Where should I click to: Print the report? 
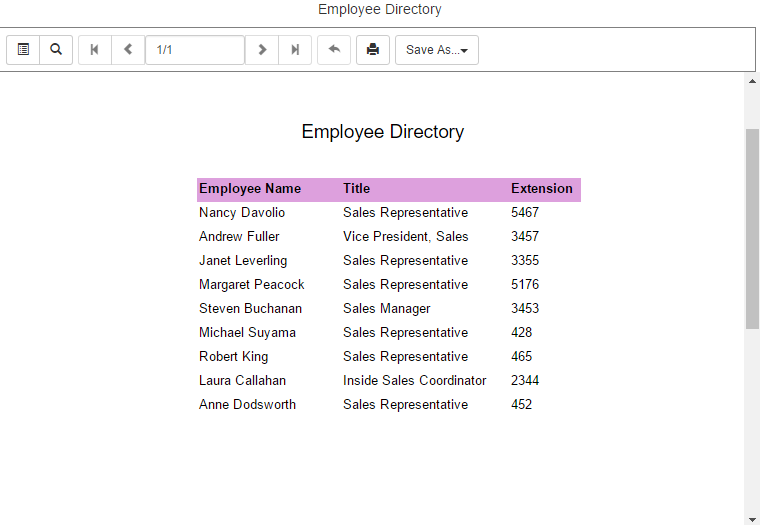(x=373, y=49)
